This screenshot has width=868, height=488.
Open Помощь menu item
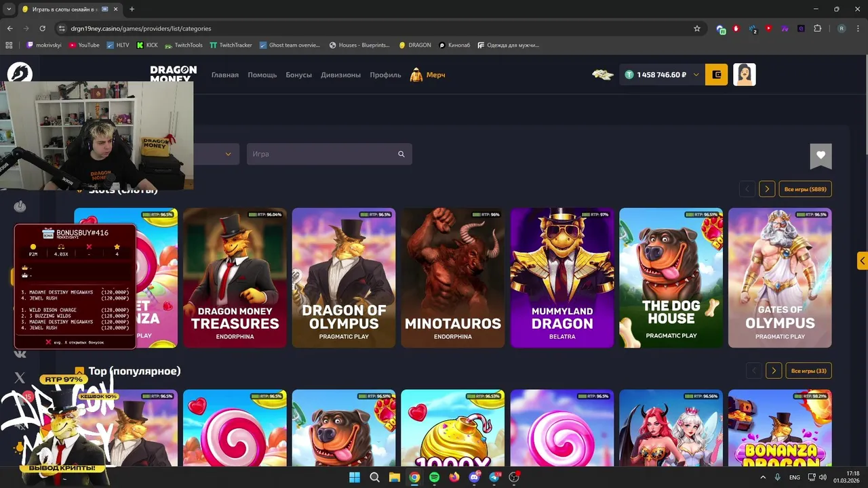point(262,75)
